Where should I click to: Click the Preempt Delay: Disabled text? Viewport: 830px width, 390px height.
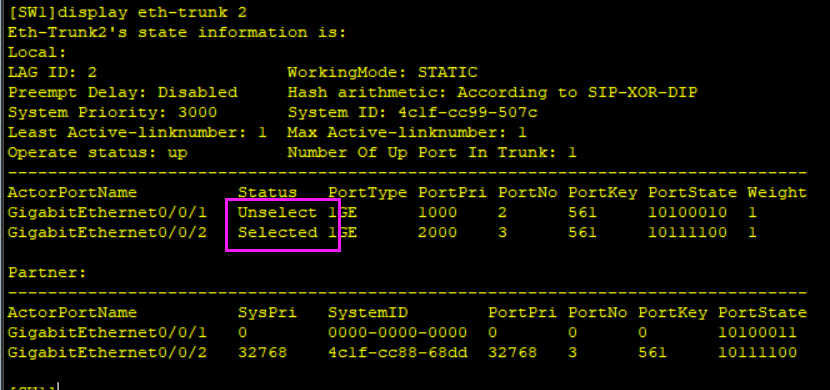pyautogui.click(x=122, y=93)
